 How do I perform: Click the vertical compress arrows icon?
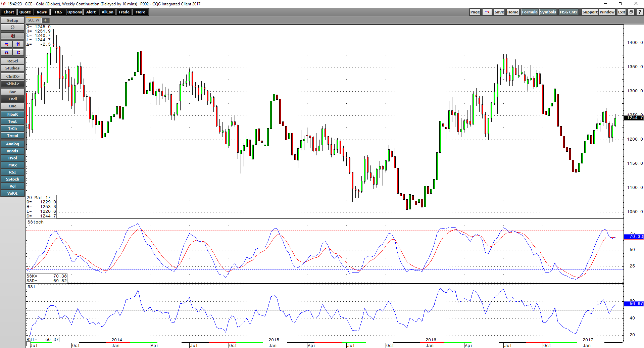coord(18,53)
